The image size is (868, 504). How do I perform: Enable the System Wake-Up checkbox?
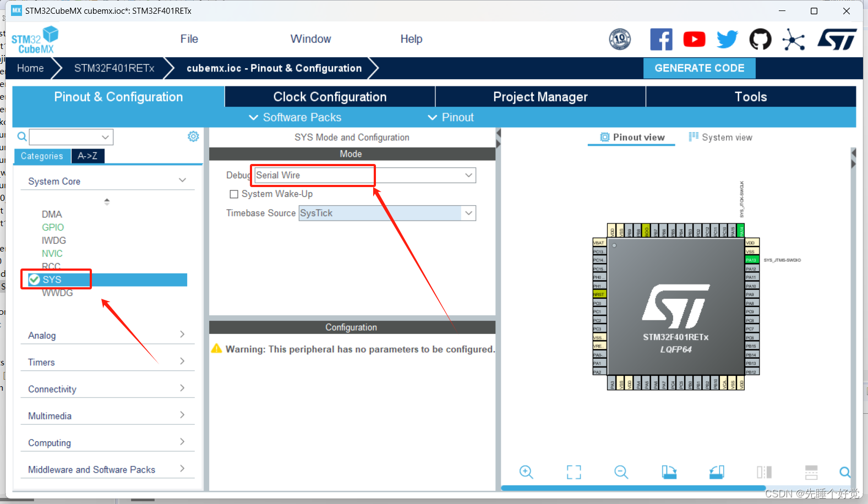234,194
